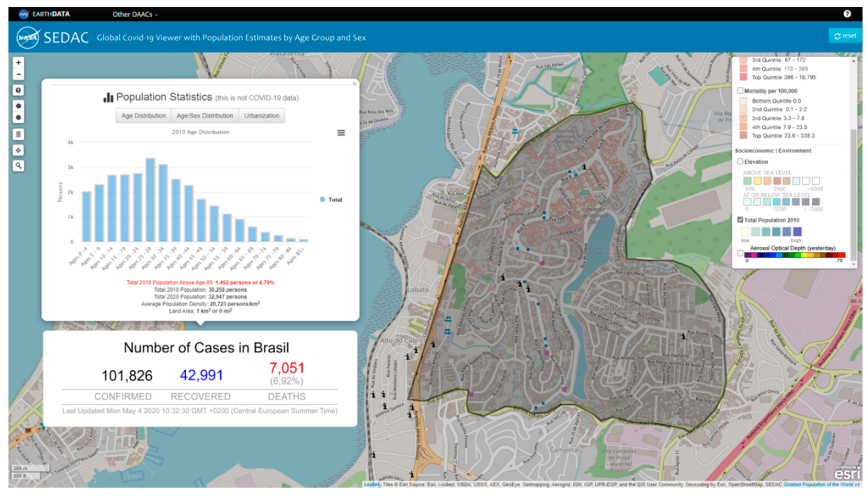The image size is (868, 498).
Task: Open Gridded Population of the World link
Action: [821, 485]
